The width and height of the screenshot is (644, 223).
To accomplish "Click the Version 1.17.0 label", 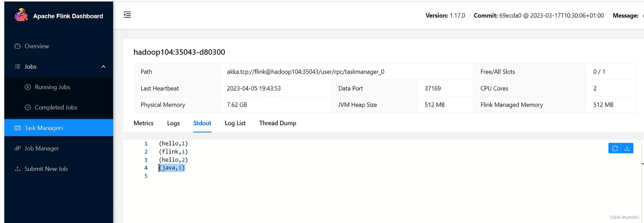I will tap(445, 16).
